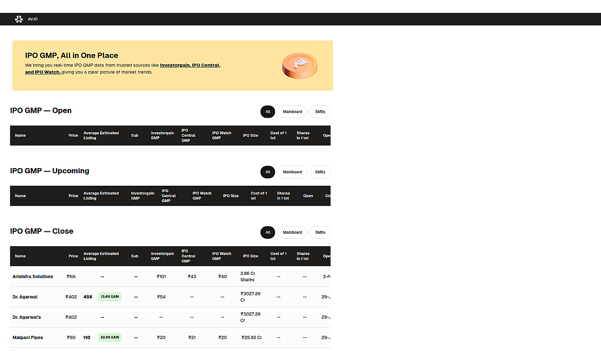Image resolution: width=601 pixels, height=364 pixels.
Task: Click ₹NA price for Arisinfra Solutions
Action: (x=71, y=277)
